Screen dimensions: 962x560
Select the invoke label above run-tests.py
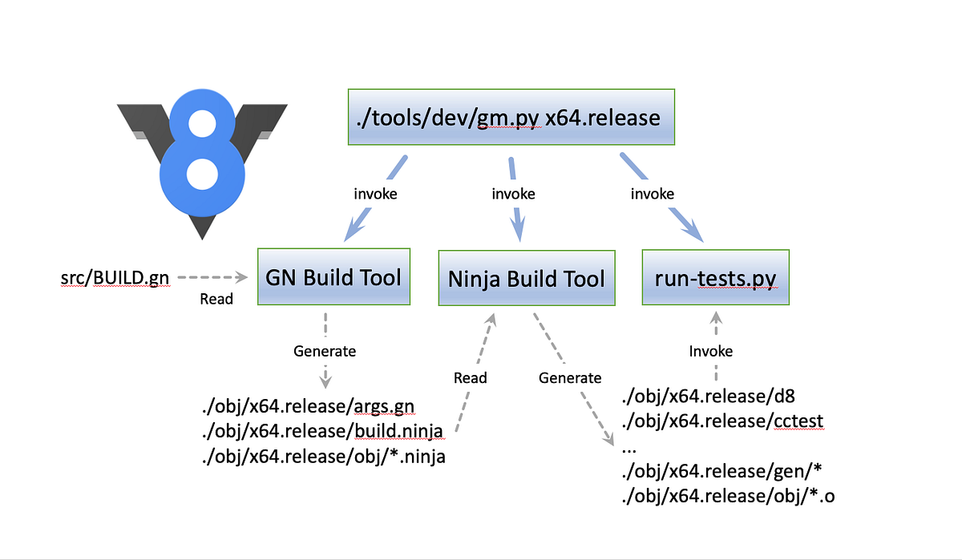click(x=653, y=194)
